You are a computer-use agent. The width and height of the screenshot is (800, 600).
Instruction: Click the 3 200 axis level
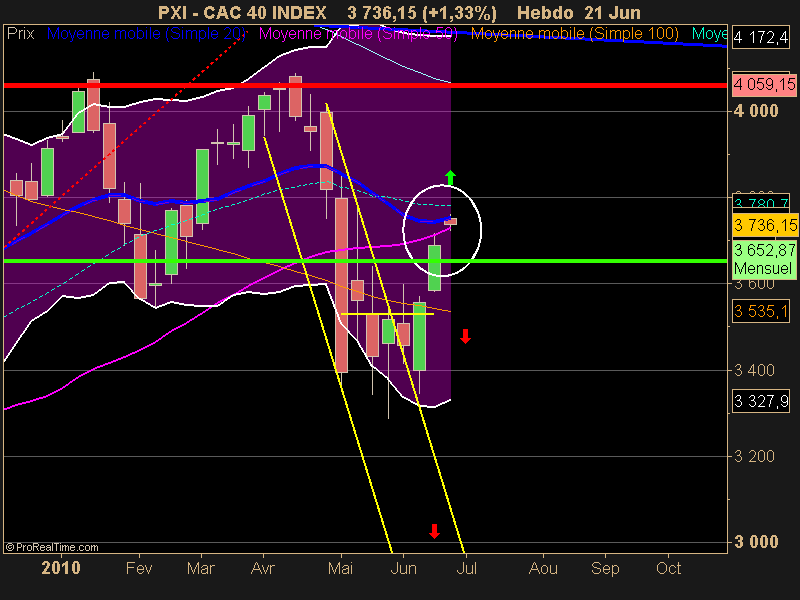[754, 456]
